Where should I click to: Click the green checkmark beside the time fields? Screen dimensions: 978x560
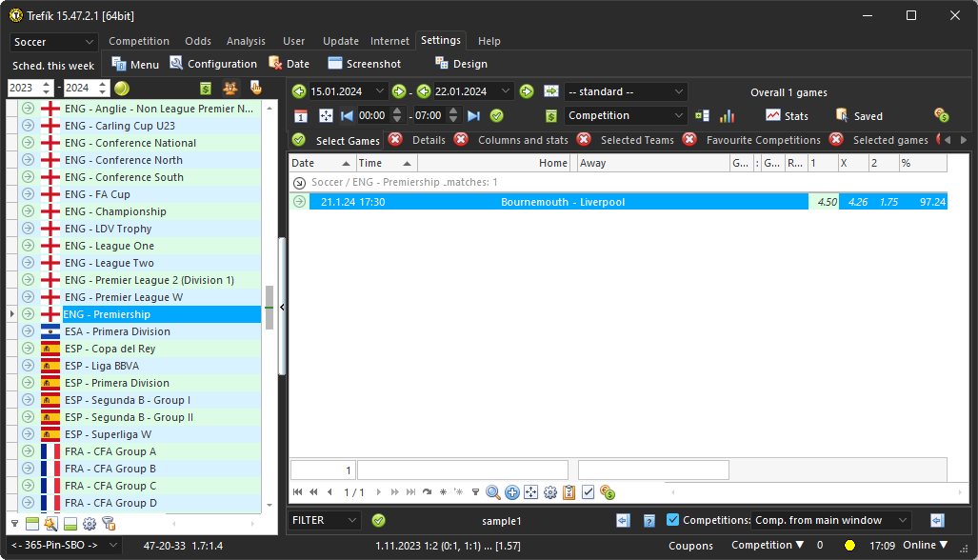point(496,116)
